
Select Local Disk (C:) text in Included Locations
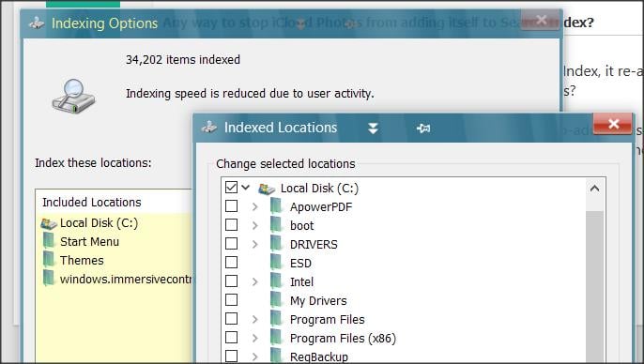tap(99, 223)
